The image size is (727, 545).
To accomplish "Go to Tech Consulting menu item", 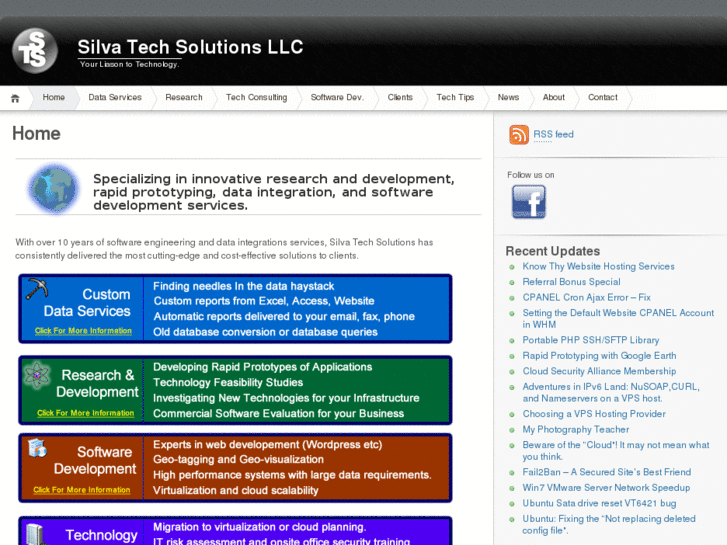I will coord(256,97).
